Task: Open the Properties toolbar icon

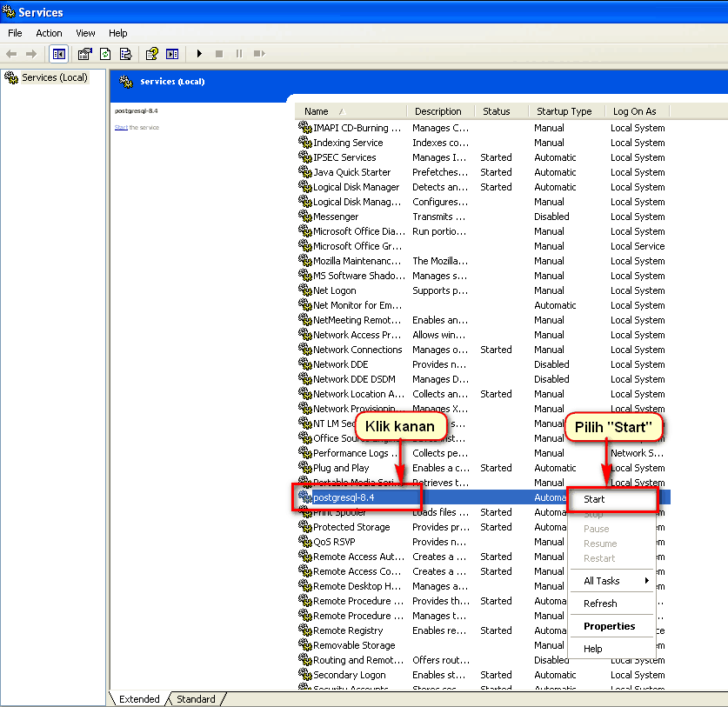Action: (85, 54)
